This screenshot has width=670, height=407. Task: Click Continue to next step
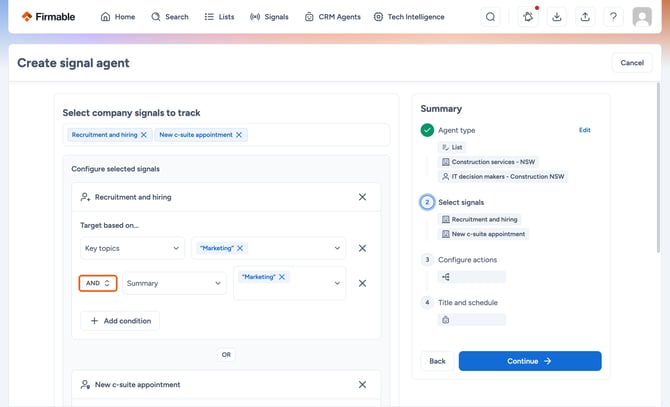pos(530,361)
